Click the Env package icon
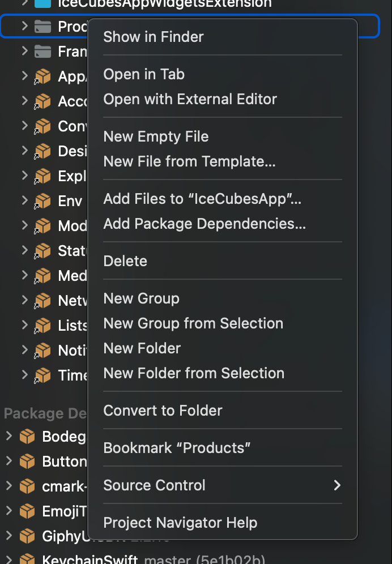This screenshot has width=392, height=564. tap(42, 201)
